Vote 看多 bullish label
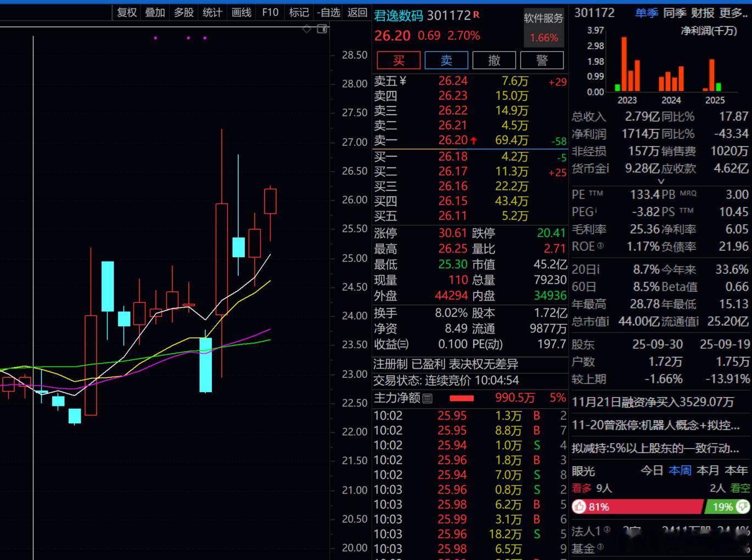The width and height of the screenshot is (752, 560). click(582, 488)
